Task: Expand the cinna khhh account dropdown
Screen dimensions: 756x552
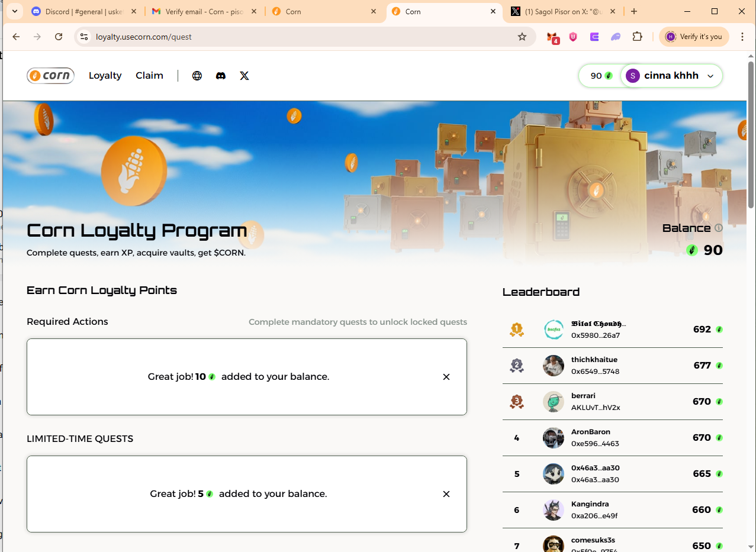Action: click(x=710, y=76)
